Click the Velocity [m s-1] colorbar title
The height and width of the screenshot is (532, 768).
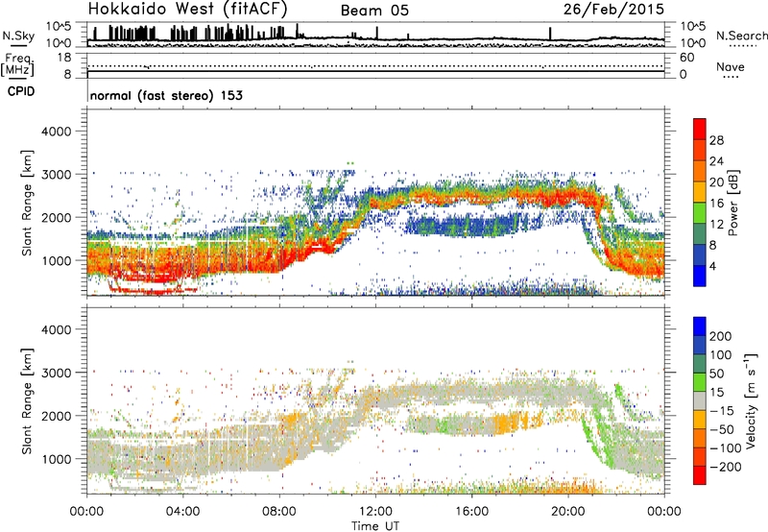pos(751,401)
